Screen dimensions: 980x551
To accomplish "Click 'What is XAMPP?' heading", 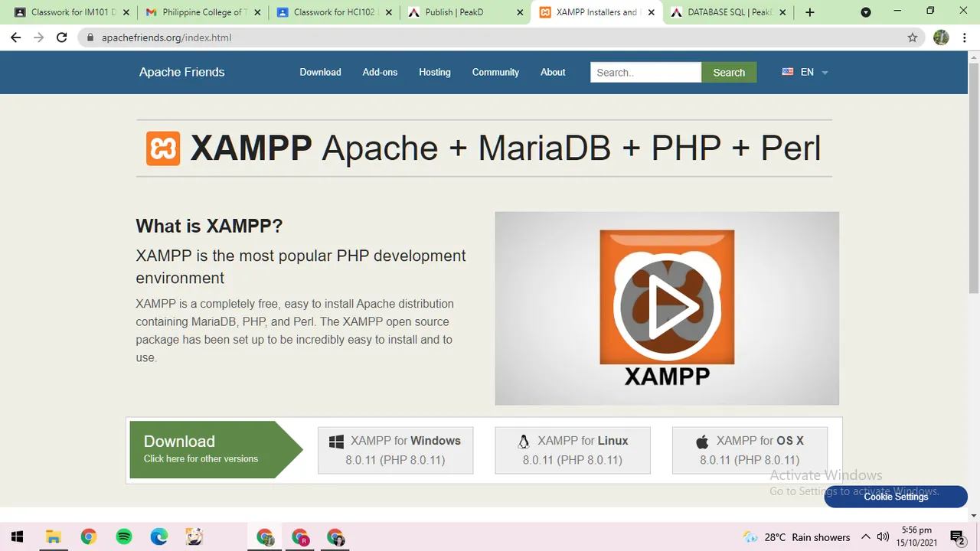I will tap(209, 226).
